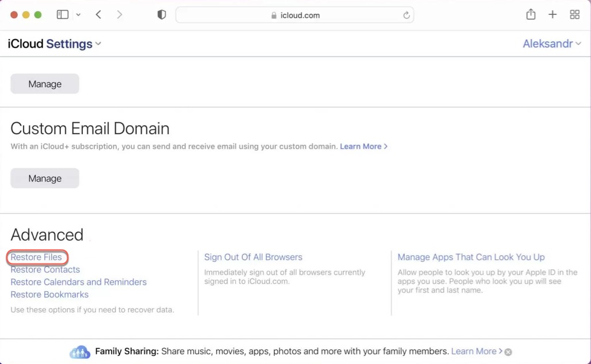The width and height of the screenshot is (591, 364).
Task: Click the Share icon in toolbar
Action: (x=531, y=15)
